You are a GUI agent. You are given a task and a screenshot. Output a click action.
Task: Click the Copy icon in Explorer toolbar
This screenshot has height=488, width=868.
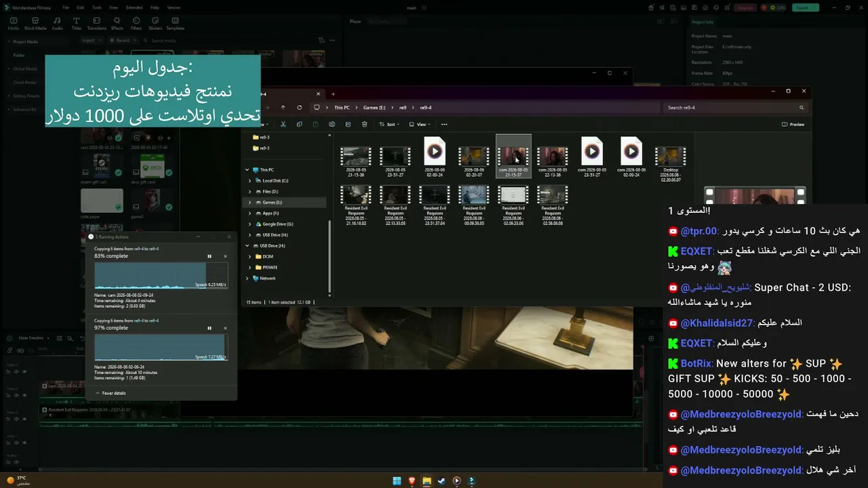tap(299, 125)
